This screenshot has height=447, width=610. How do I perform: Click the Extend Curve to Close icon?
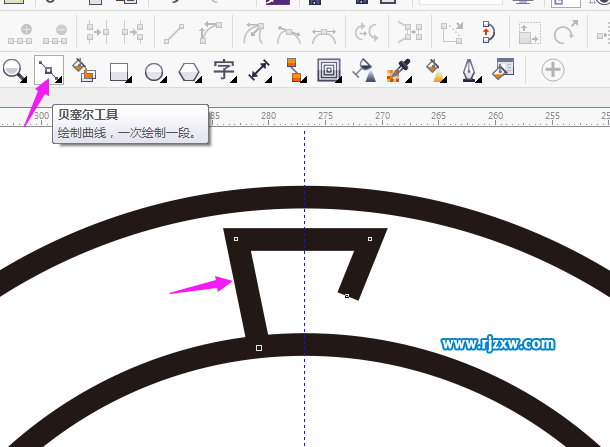tap(452, 33)
